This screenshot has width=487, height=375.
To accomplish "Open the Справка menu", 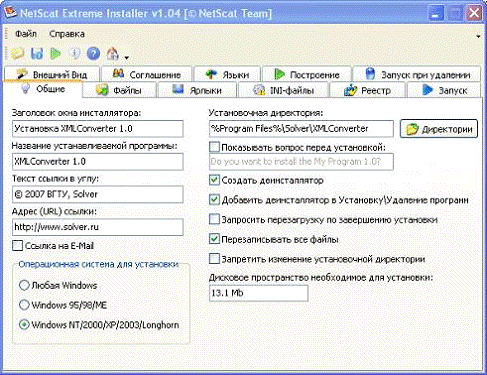I will 67,34.
